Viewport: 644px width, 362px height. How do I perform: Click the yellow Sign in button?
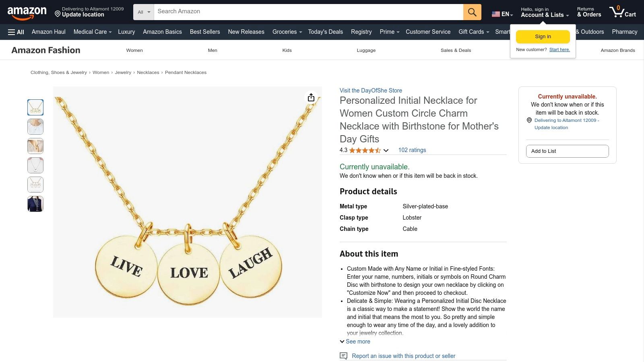pos(543,37)
